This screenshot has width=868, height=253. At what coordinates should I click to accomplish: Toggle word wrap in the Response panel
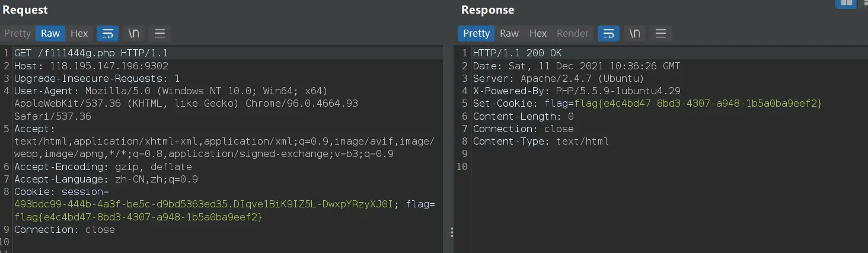pos(608,33)
